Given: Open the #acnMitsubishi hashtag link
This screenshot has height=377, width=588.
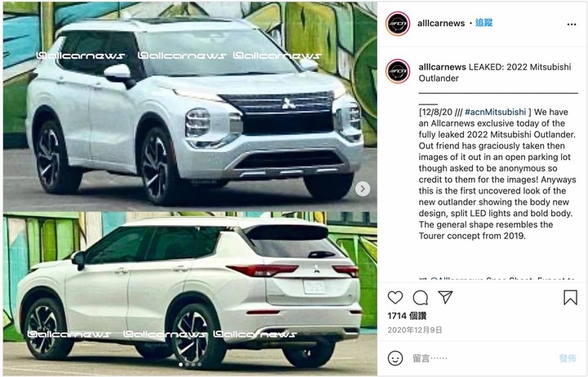Looking at the screenshot, I should (x=495, y=112).
